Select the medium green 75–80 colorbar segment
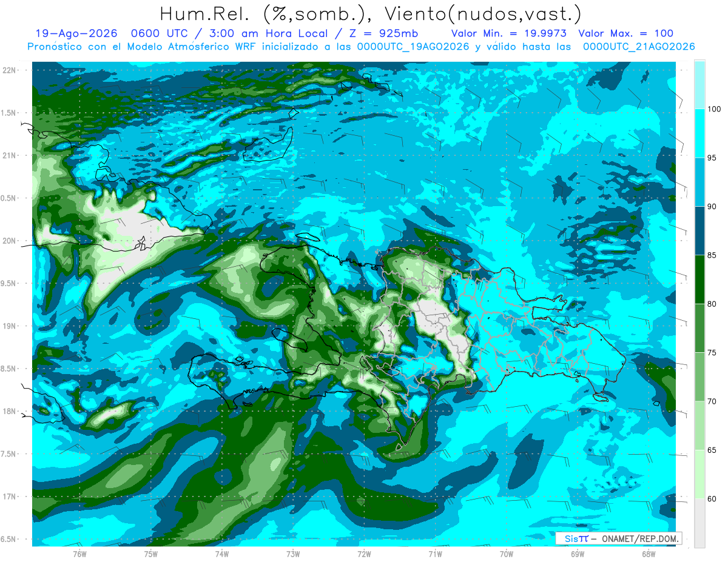Image resolution: width=728 pixels, height=562 pixels. point(699,328)
